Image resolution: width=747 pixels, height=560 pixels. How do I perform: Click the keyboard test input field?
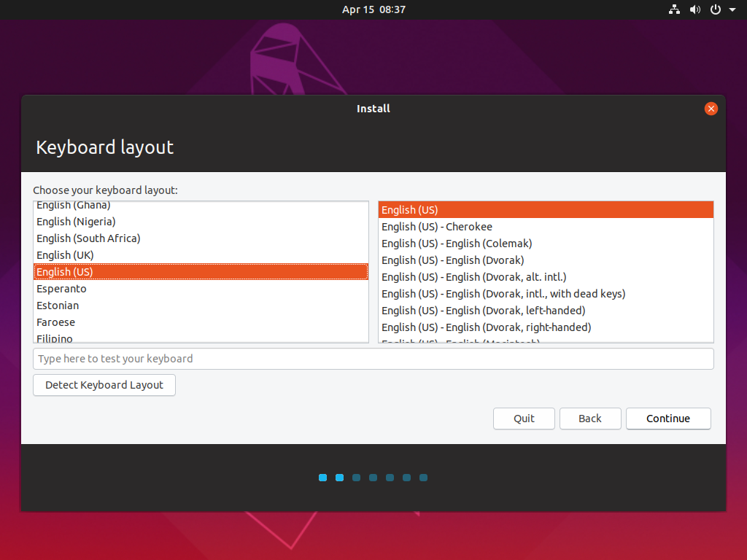[373, 359]
